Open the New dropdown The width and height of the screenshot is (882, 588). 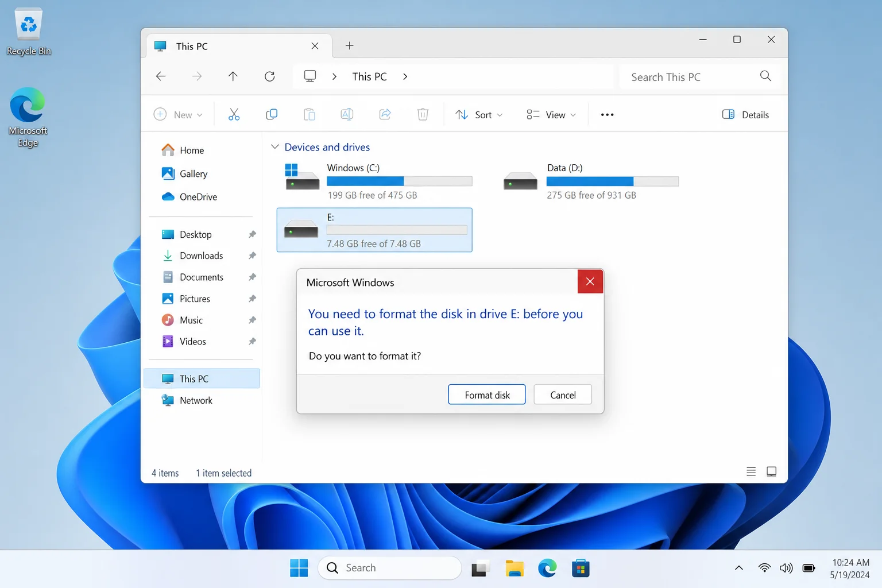(179, 115)
